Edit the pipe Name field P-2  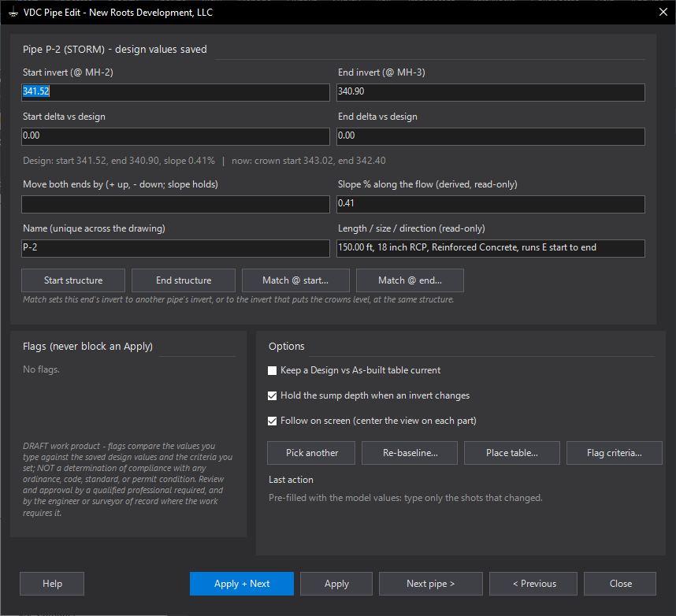(176, 248)
